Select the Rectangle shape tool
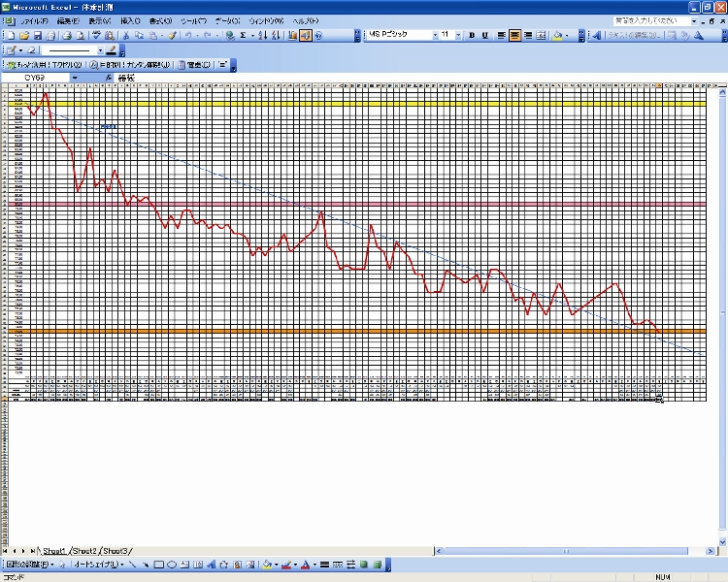Screen dimensions: 728x582 (x=159, y=565)
